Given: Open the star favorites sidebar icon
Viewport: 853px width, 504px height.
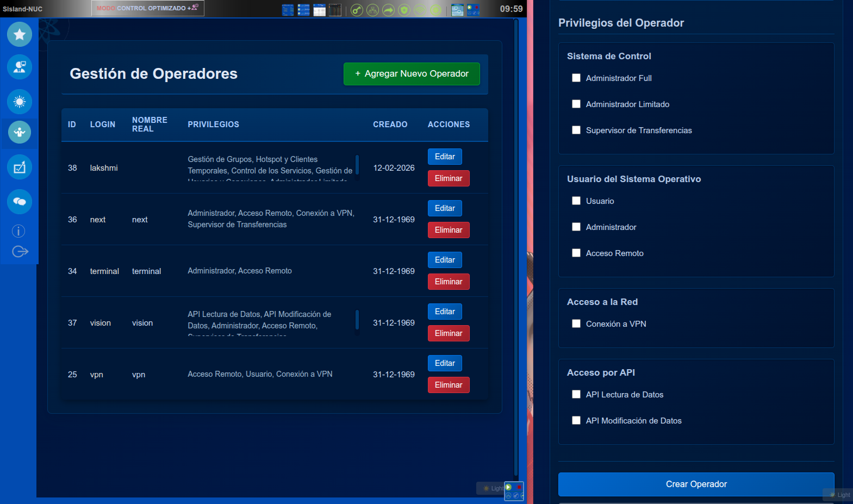Looking at the screenshot, I should [20, 34].
